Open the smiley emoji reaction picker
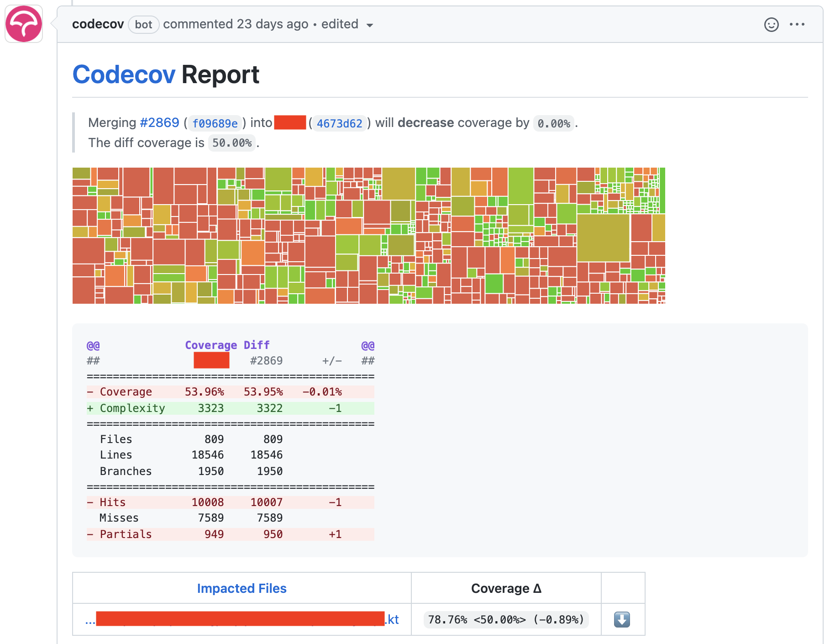 (x=771, y=25)
